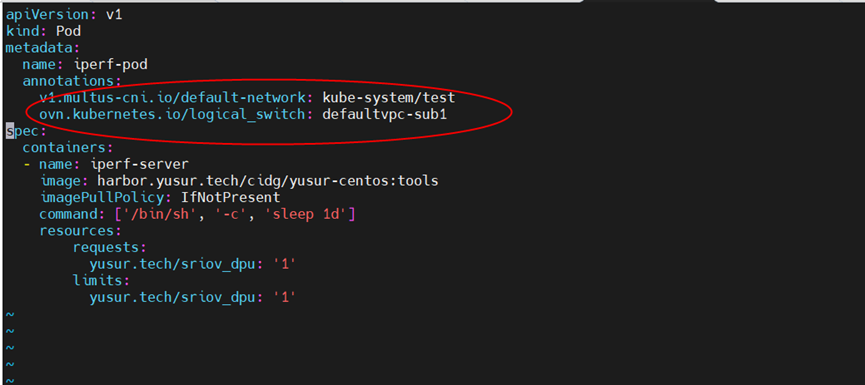
Task: Click the resources key
Action: pyautogui.click(x=77, y=231)
